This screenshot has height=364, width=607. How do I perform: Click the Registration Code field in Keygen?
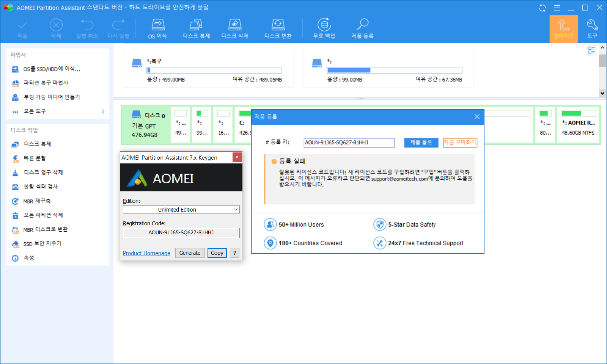[181, 233]
